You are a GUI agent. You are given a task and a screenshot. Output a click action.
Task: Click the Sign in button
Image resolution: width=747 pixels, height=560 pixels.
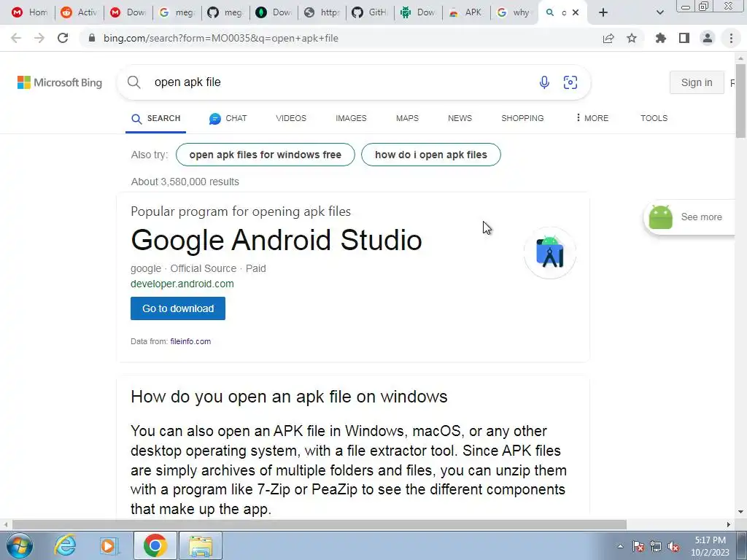697,82
